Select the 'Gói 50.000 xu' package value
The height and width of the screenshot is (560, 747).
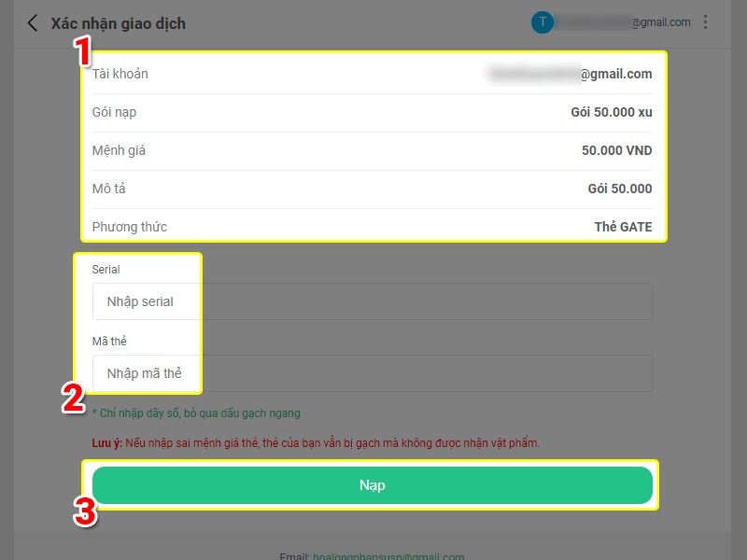pyautogui.click(x=612, y=112)
